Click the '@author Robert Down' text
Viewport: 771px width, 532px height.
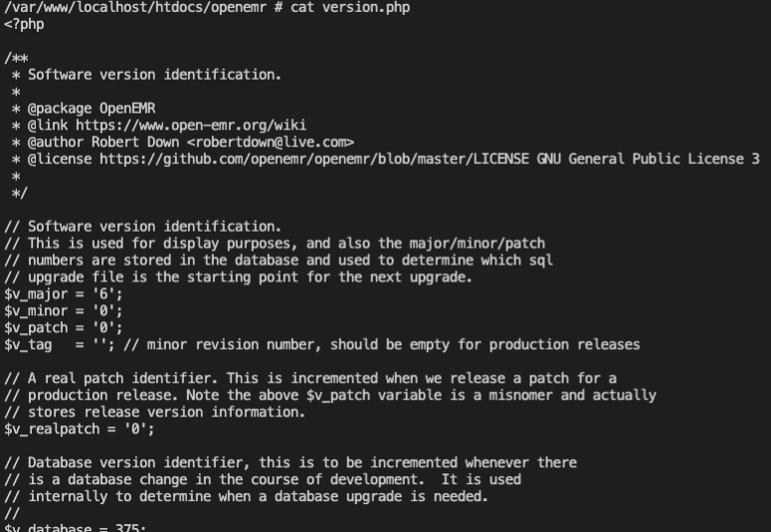tap(103, 142)
